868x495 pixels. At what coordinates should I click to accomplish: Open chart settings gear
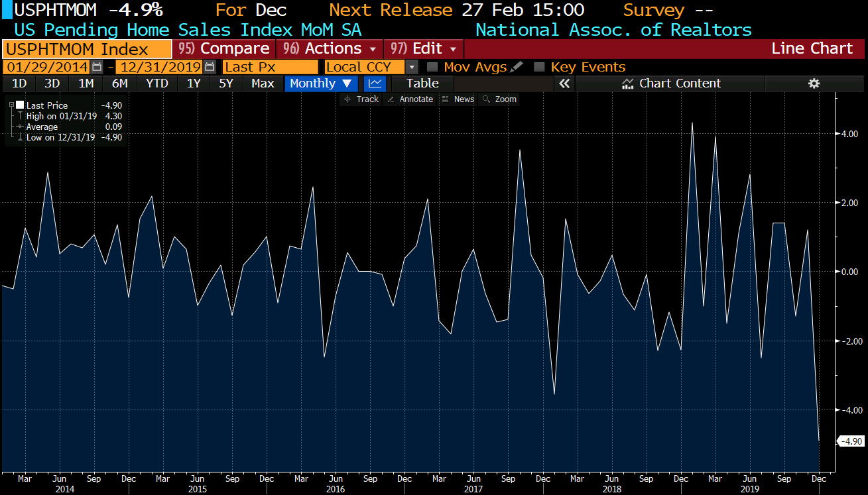coord(814,83)
